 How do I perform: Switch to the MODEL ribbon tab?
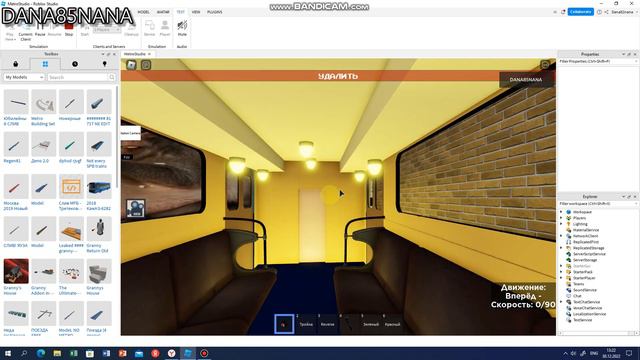(143, 12)
